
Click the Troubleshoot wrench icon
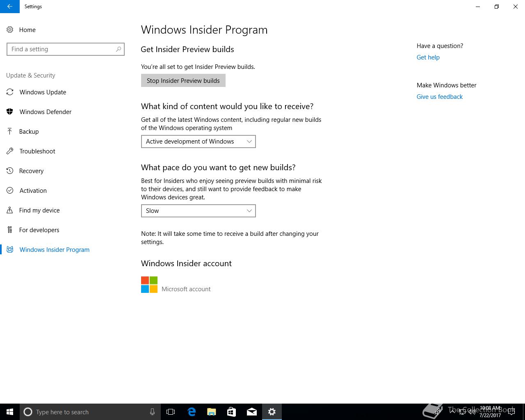[10, 151]
